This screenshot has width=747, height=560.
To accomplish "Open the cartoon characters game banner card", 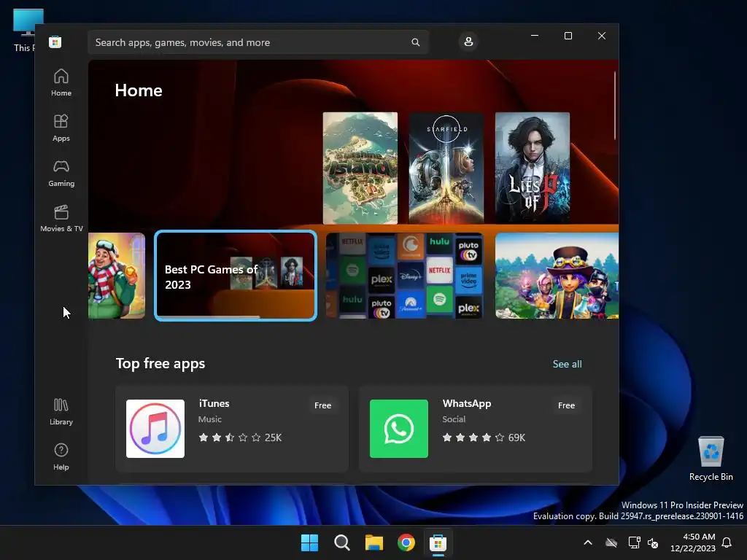I will click(x=557, y=276).
